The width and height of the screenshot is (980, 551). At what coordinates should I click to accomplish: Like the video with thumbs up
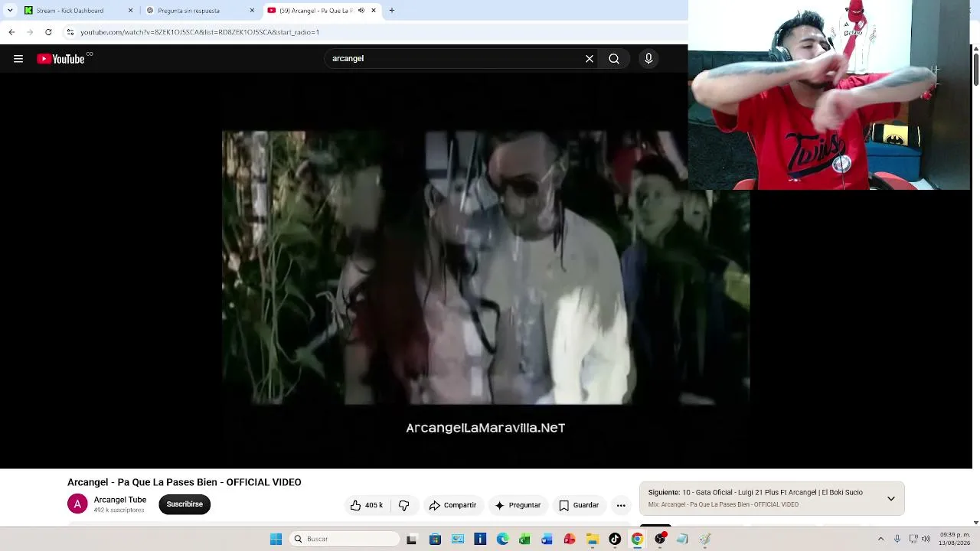pyautogui.click(x=367, y=505)
